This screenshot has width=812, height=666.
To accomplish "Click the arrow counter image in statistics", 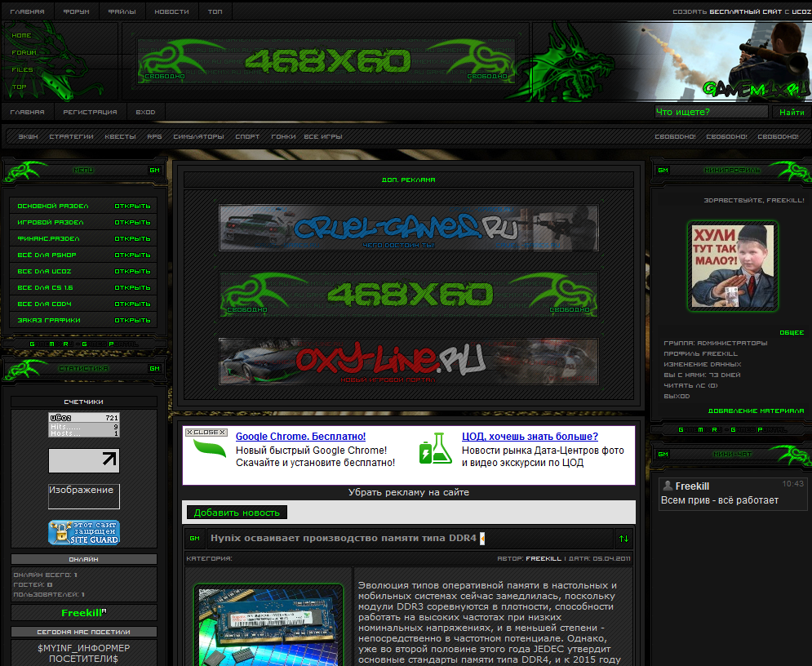I will tap(84, 460).
